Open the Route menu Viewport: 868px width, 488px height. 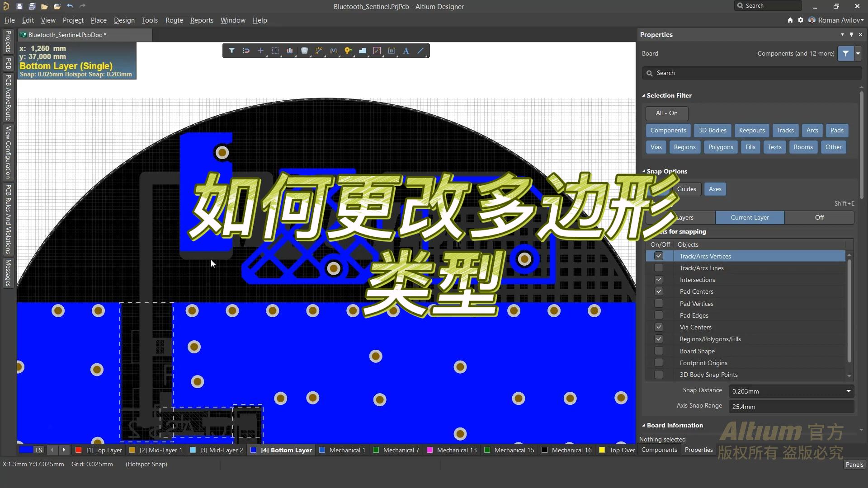[x=174, y=20]
